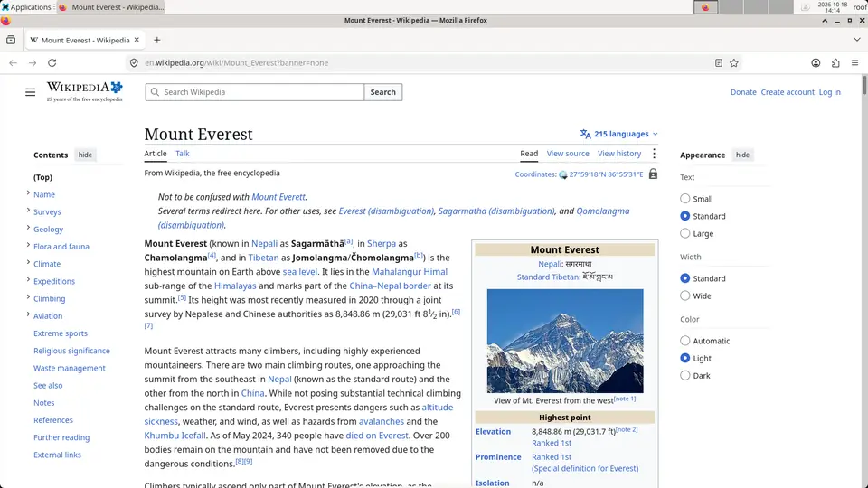The height and width of the screenshot is (488, 868).
Task: Expand the Climate section in contents
Action: [x=28, y=262]
